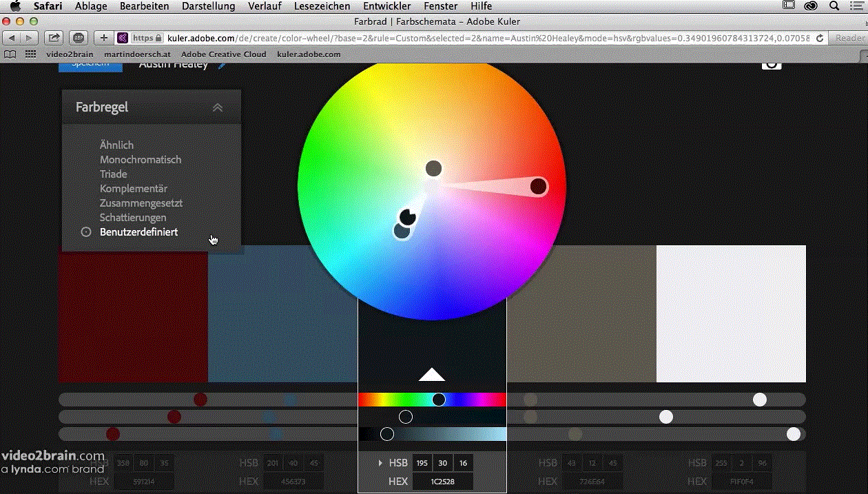Image resolution: width=868 pixels, height=494 pixels.
Task: Open the Darstellung menu
Action: tap(208, 6)
